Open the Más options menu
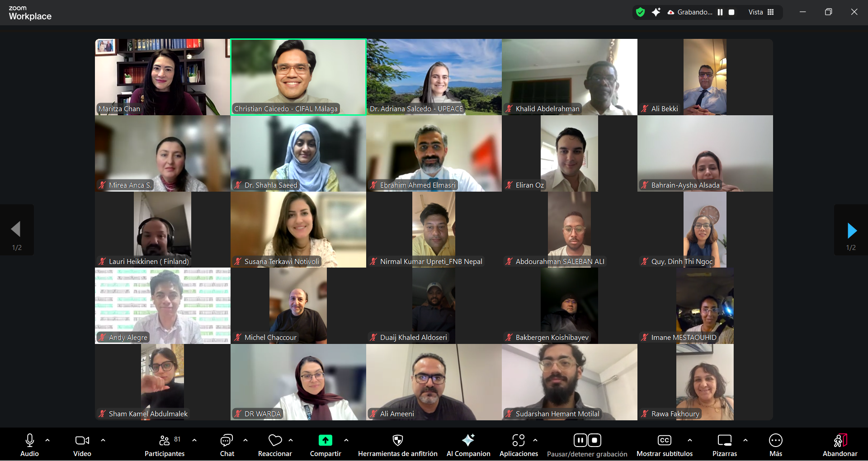The width and height of the screenshot is (868, 461). click(x=775, y=441)
